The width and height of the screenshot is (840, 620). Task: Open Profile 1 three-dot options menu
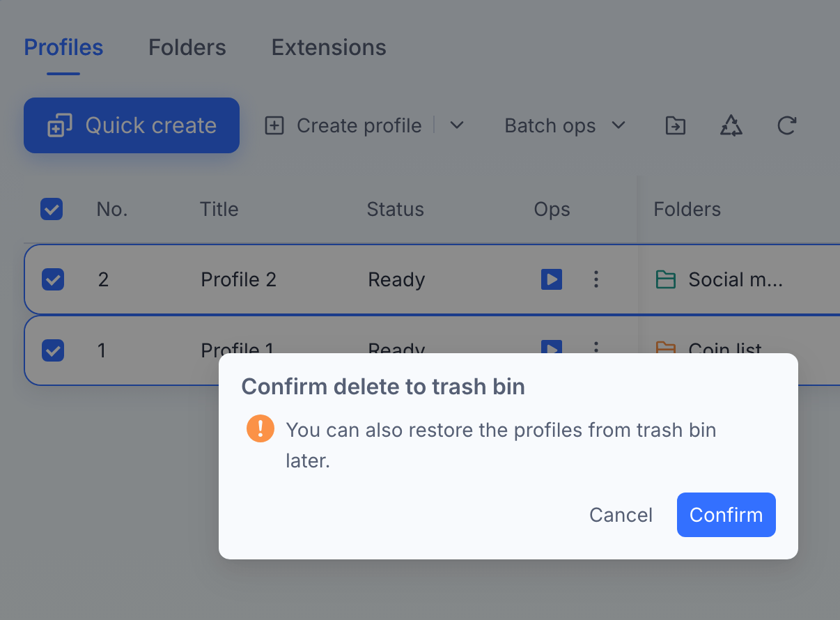click(596, 346)
